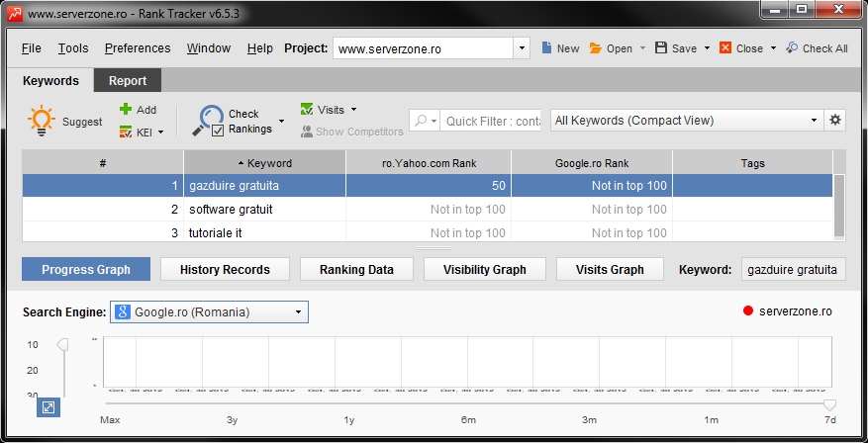Image resolution: width=868 pixels, height=443 pixels.
Task: Select the Keywords tab
Action: 50,81
